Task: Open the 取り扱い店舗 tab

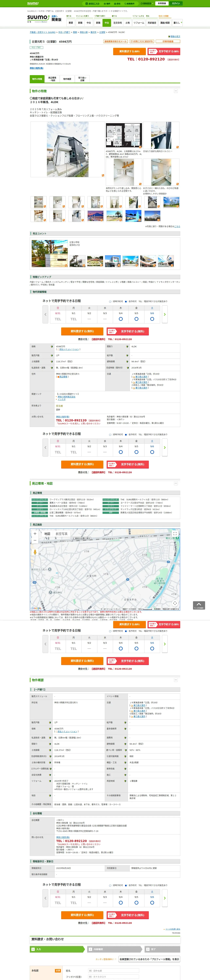Action: (82, 79)
